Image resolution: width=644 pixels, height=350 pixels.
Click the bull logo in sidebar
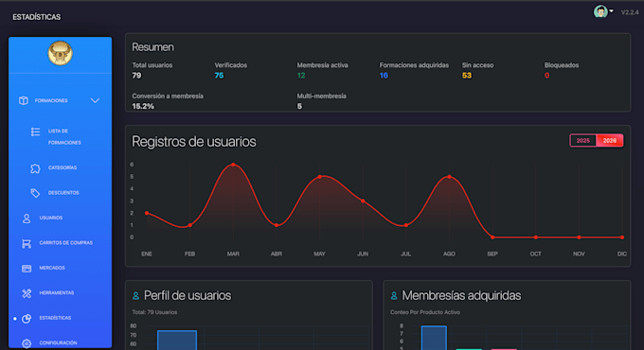tap(60, 53)
